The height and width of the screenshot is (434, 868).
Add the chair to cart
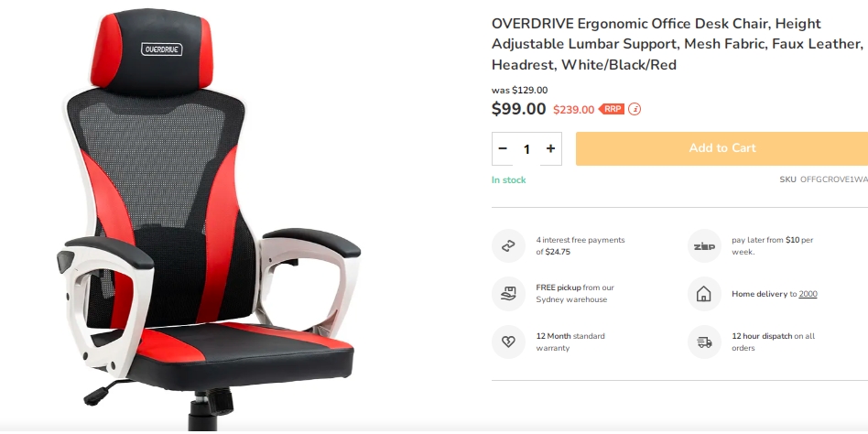[x=722, y=148]
